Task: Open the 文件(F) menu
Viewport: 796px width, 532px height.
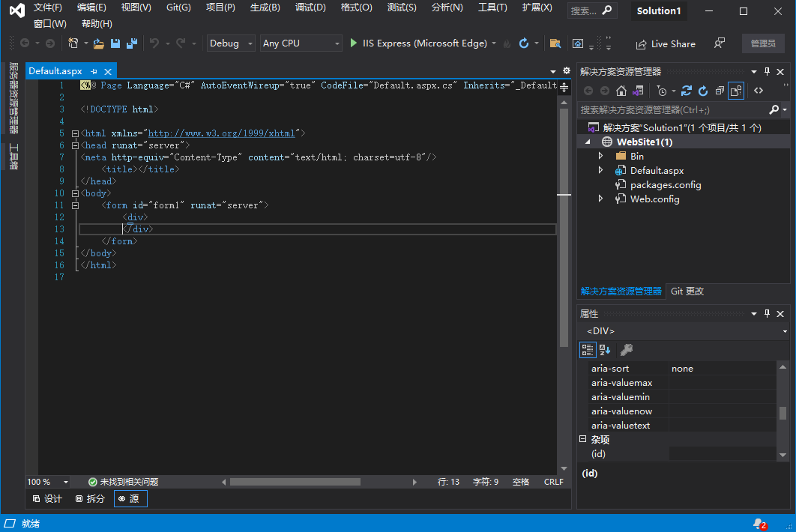Action: (x=48, y=7)
